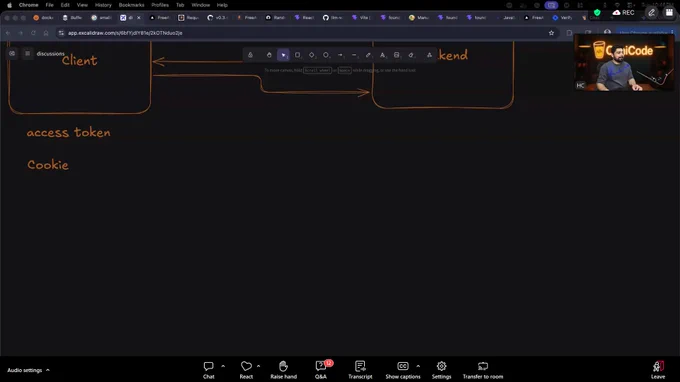The width and height of the screenshot is (680, 382).
Task: Go back in browser history
Action: tap(8, 33)
